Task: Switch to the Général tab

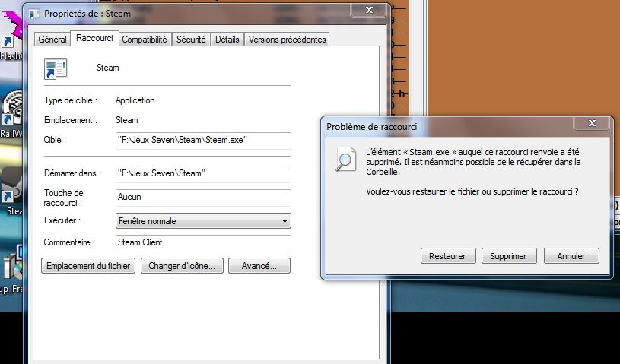Action: (x=52, y=40)
